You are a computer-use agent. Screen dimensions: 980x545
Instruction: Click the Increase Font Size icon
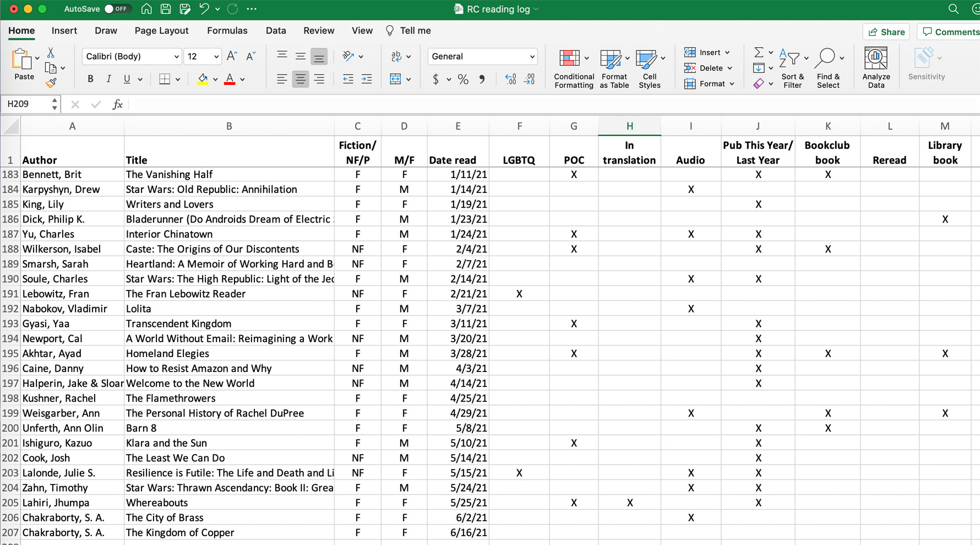[232, 56]
